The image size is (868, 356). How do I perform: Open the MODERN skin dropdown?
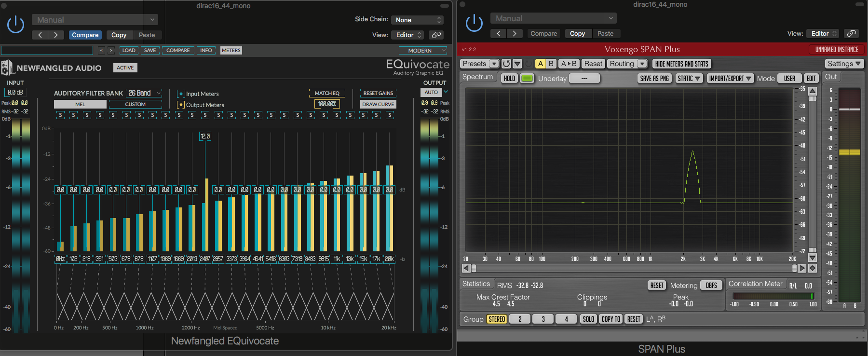click(x=423, y=50)
